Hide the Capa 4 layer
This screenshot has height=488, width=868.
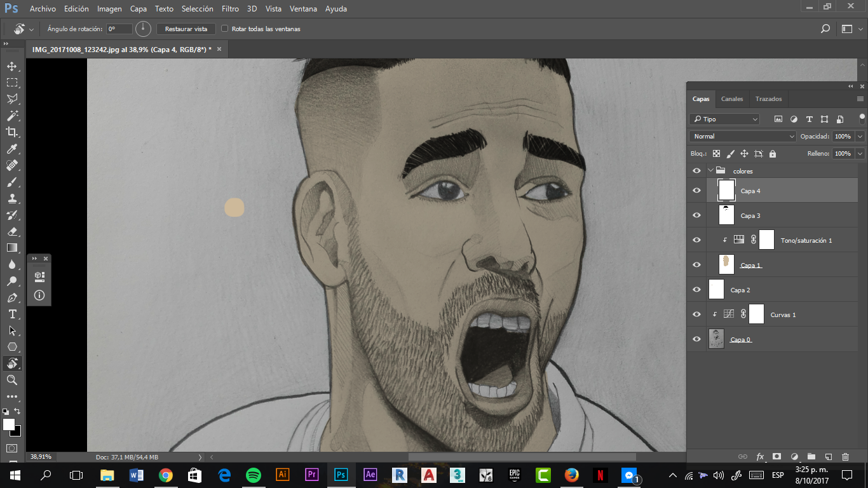pyautogui.click(x=696, y=191)
